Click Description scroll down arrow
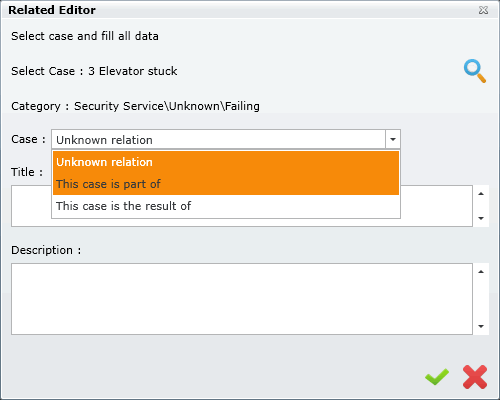This screenshot has height=400, width=500. (481, 326)
